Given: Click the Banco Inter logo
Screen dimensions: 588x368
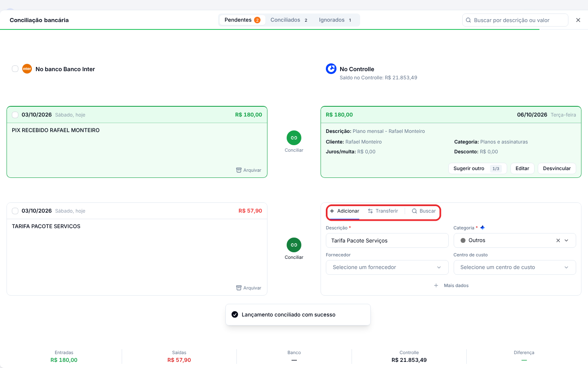Looking at the screenshot, I should tap(27, 69).
